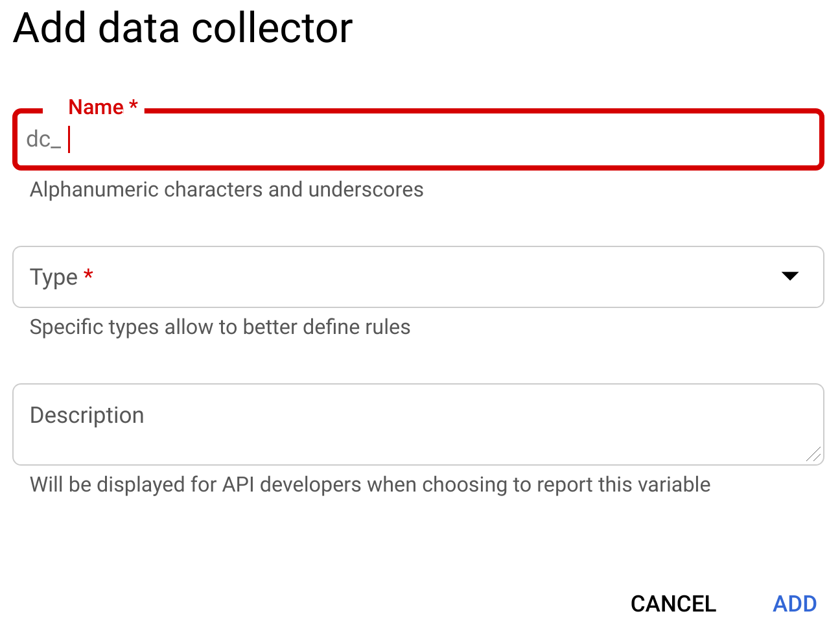Click the Alphanumeric characters helper text
The height and width of the screenshot is (642, 840).
[226, 189]
